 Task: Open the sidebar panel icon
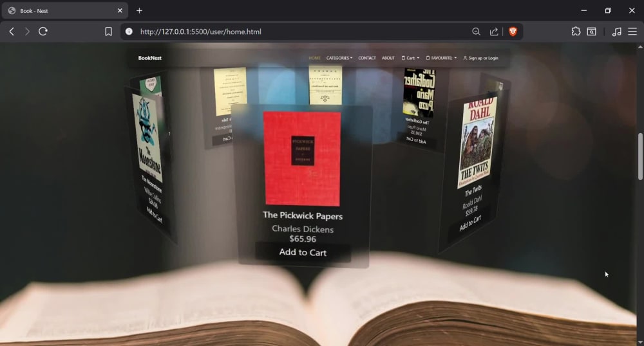[x=591, y=32]
